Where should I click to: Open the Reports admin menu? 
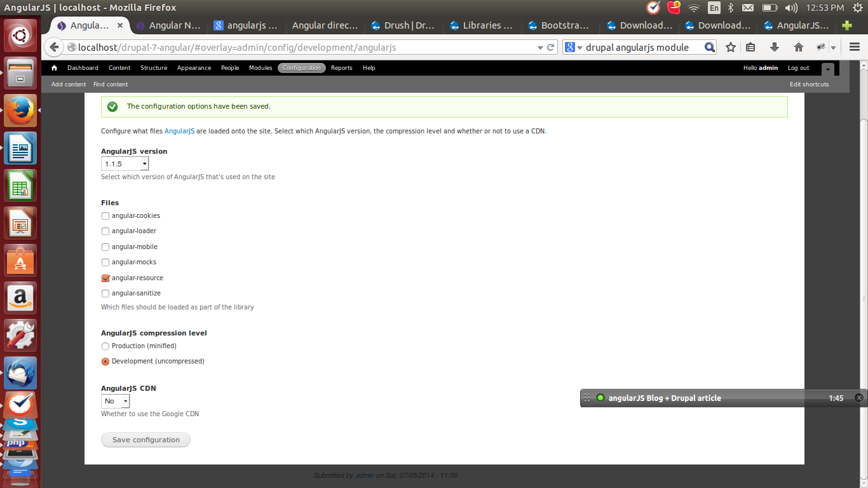pyautogui.click(x=341, y=68)
